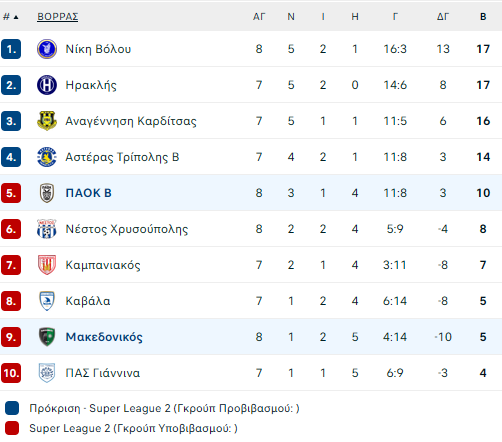Click the ΠΑΟΚ Β crest icon

(x=47, y=193)
